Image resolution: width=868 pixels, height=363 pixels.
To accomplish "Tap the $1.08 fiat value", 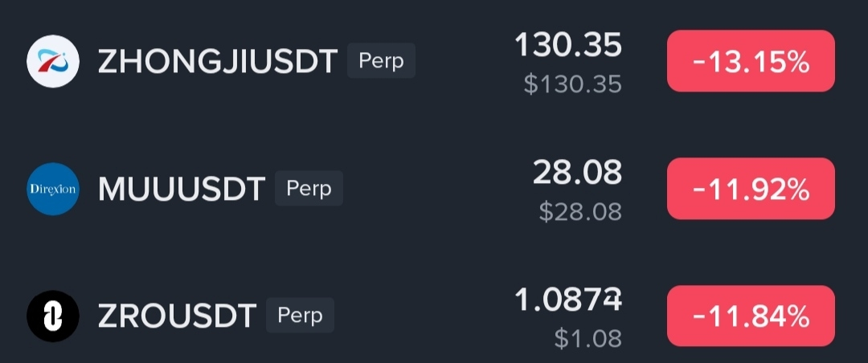I will pos(588,338).
